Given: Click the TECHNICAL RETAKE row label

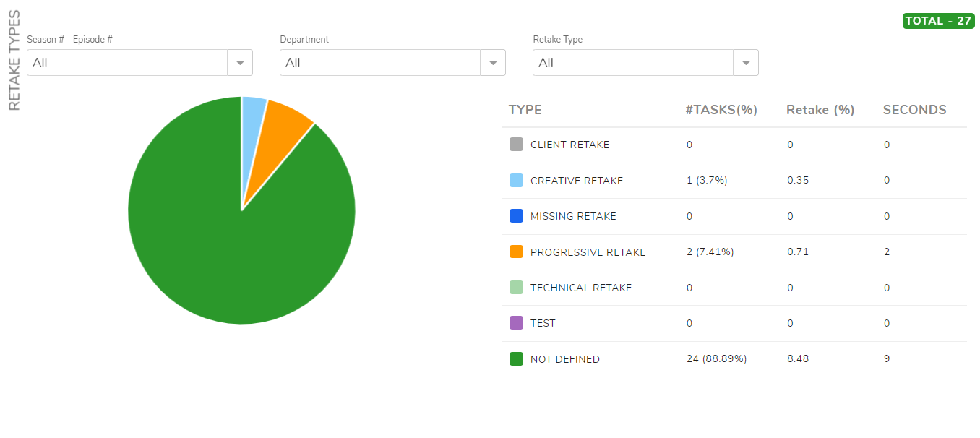Looking at the screenshot, I should [x=581, y=288].
